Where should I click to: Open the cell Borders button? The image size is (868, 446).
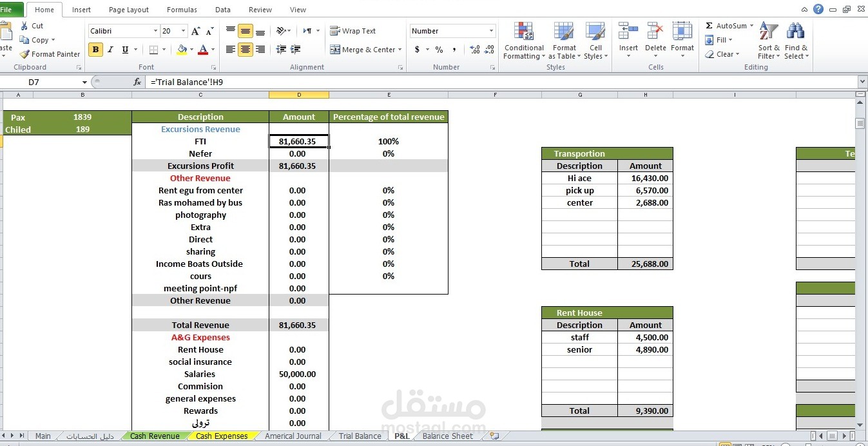pos(153,50)
